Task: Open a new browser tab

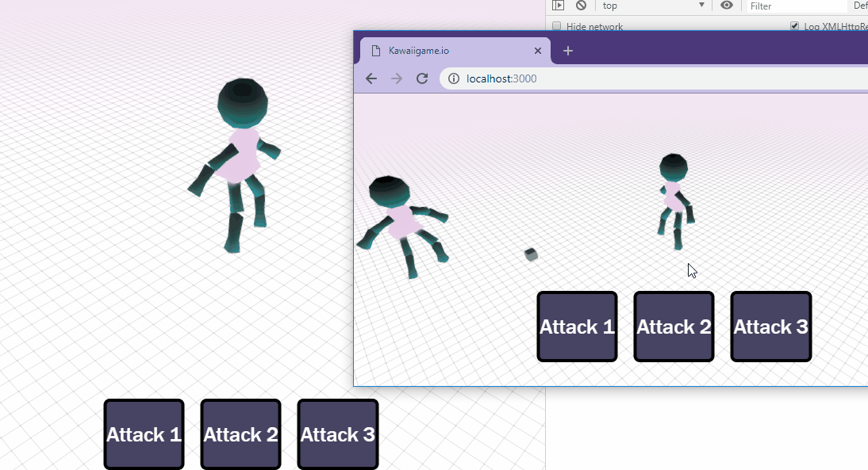Action: pos(567,51)
